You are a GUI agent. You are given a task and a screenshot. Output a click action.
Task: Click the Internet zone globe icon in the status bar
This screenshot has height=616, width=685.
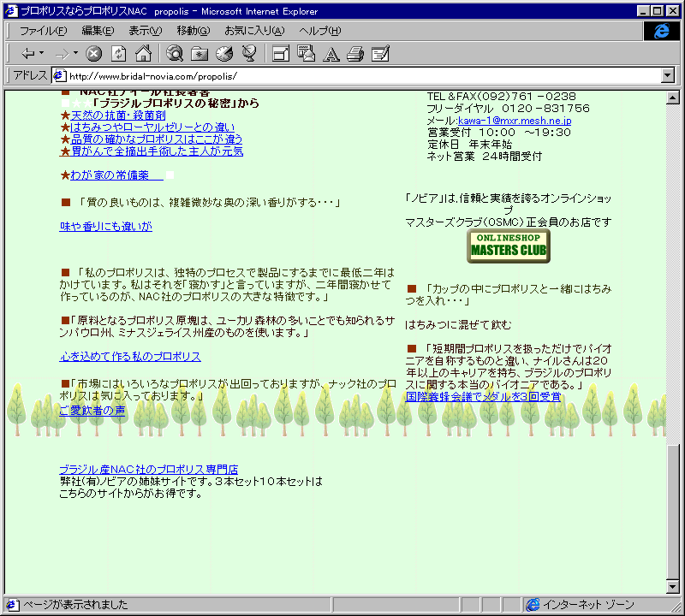click(533, 605)
